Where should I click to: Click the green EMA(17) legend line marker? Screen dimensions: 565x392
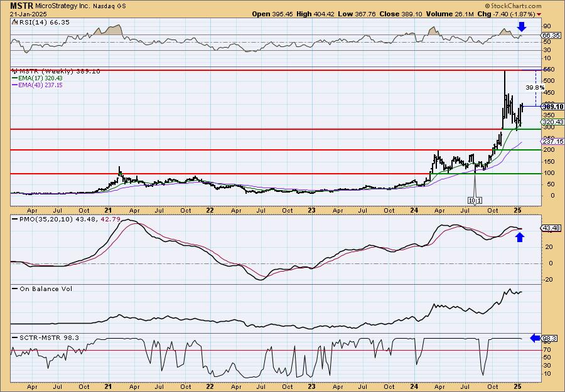tap(15, 78)
